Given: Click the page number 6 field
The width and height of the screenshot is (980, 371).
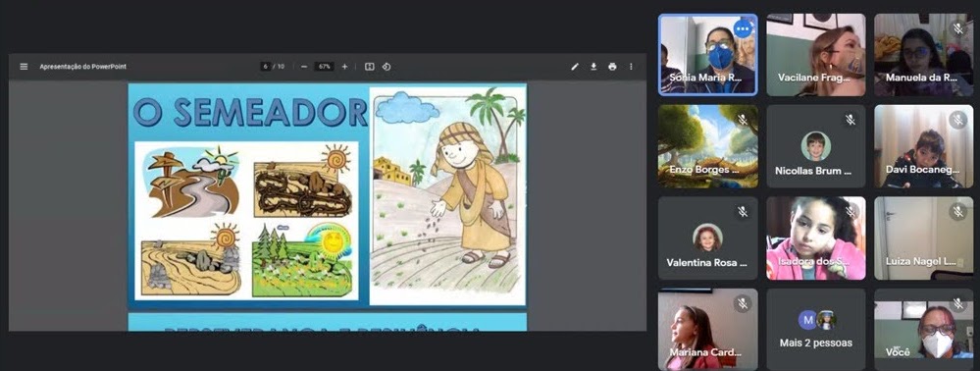Looking at the screenshot, I should point(266,67).
